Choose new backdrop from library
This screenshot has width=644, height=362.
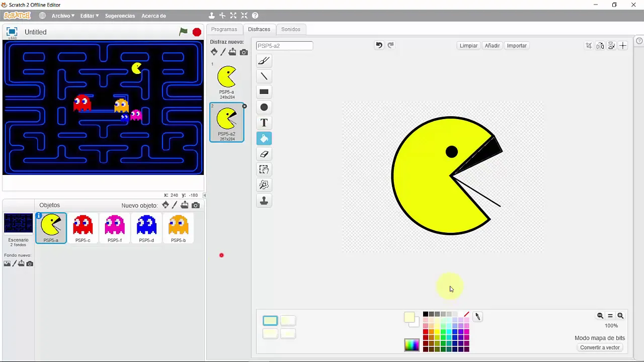(7, 263)
